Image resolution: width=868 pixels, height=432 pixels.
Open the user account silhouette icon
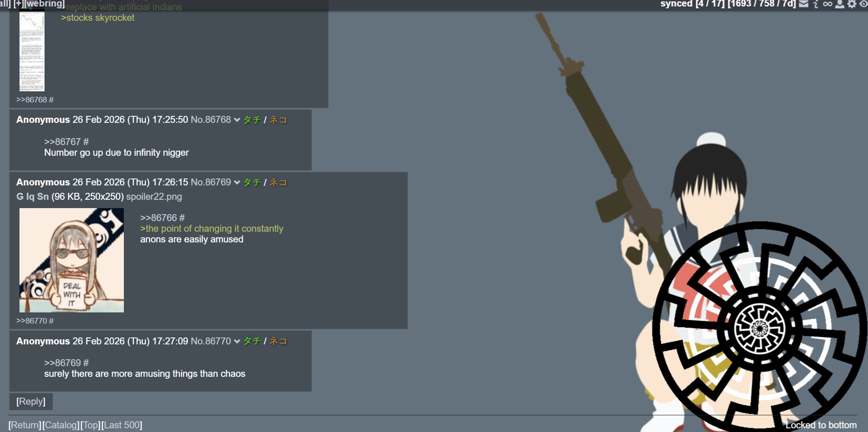[x=840, y=4]
